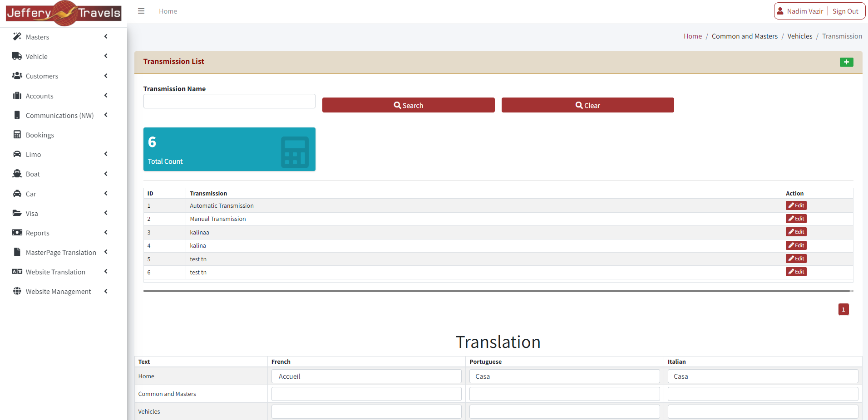868x420 pixels.
Task: Open the Accounts sidebar menu item
Action: (x=39, y=96)
